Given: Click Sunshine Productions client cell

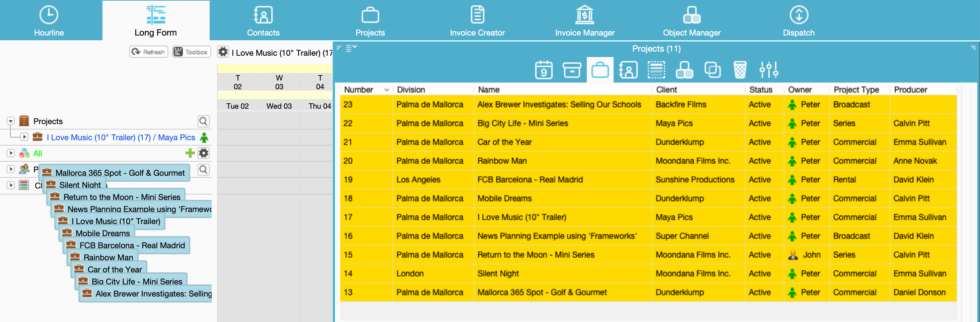Looking at the screenshot, I should tap(698, 179).
